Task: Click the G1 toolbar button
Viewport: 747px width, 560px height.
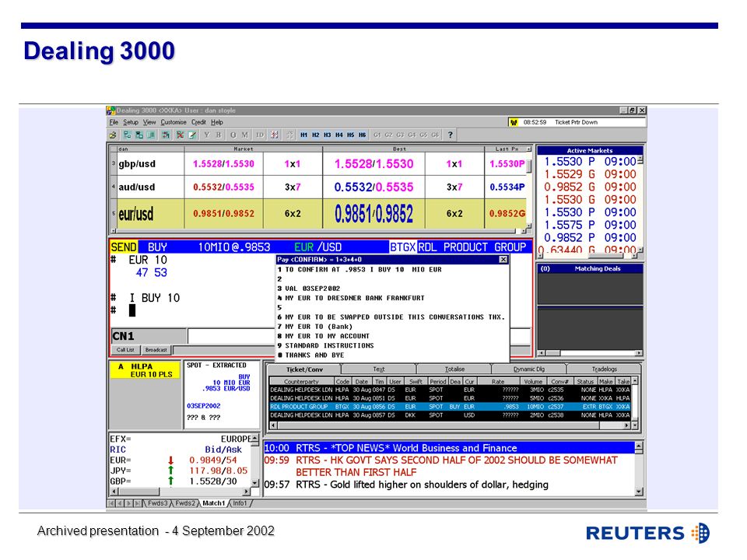Action: click(x=377, y=135)
